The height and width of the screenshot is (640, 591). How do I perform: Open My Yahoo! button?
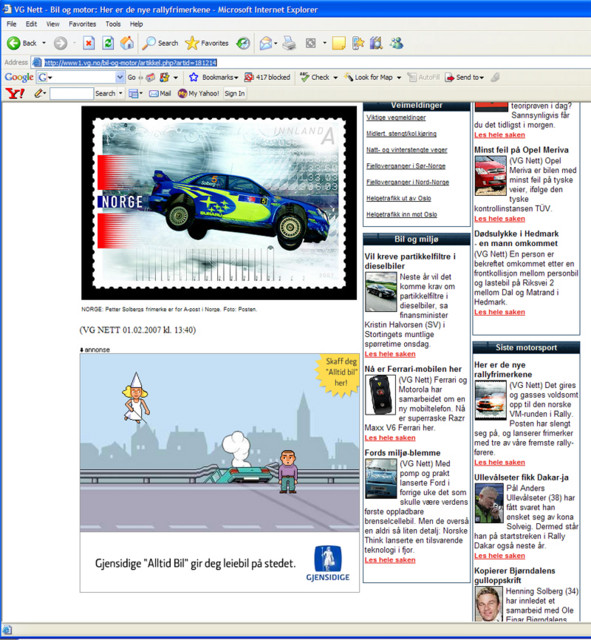pyautogui.click(x=199, y=93)
